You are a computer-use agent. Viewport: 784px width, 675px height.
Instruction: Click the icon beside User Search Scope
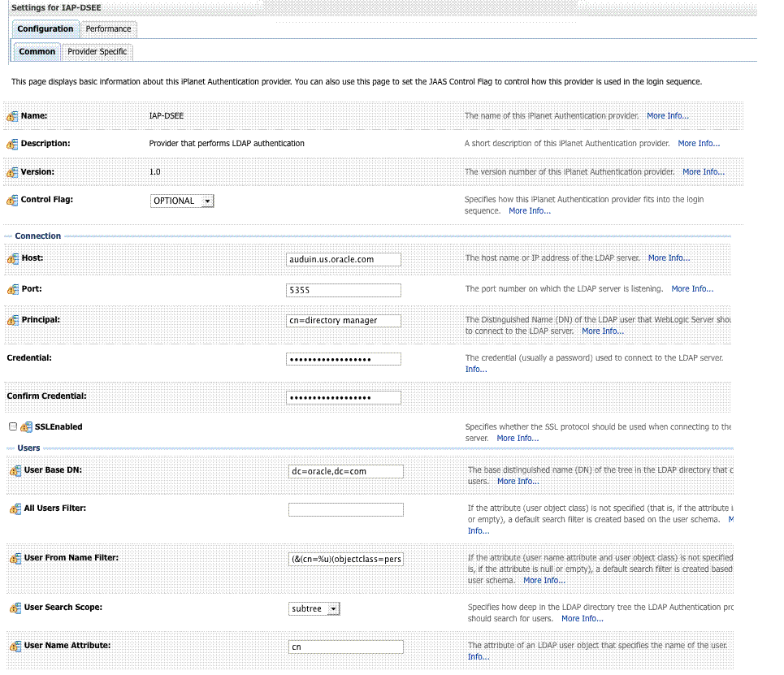[15, 607]
